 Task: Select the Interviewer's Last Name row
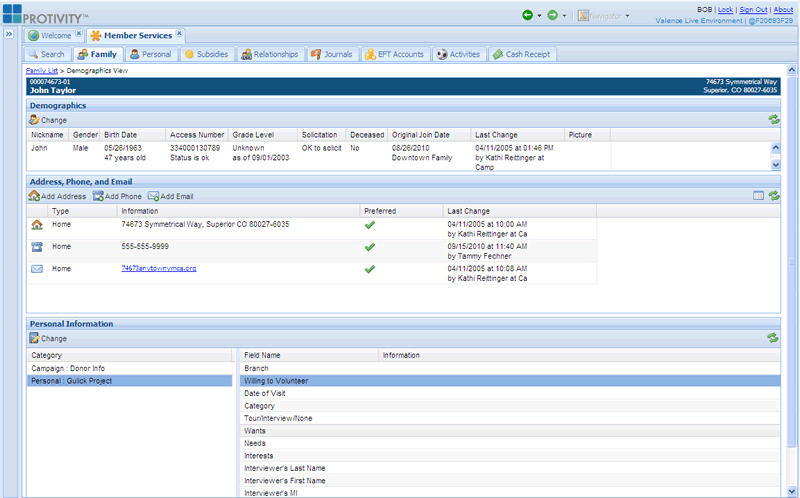510,468
